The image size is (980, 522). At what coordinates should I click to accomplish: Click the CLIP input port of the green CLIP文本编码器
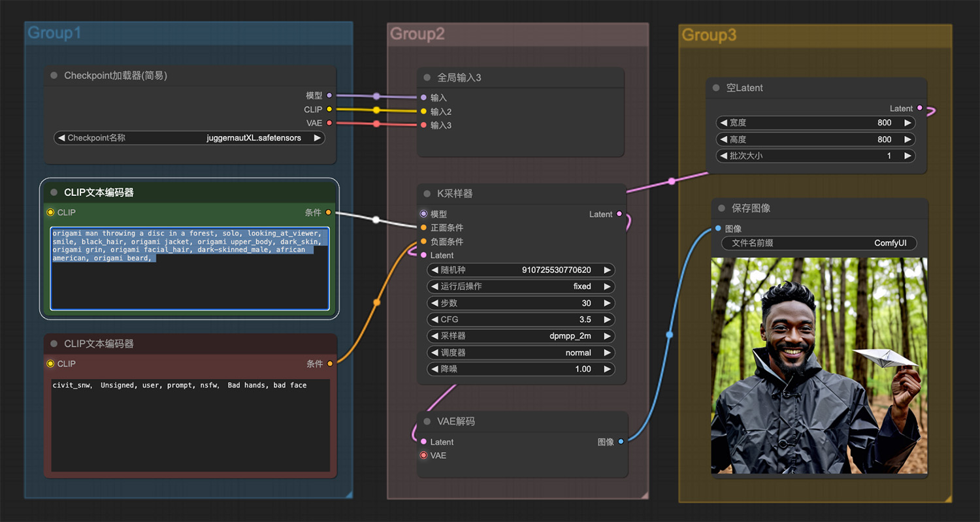pos(50,212)
